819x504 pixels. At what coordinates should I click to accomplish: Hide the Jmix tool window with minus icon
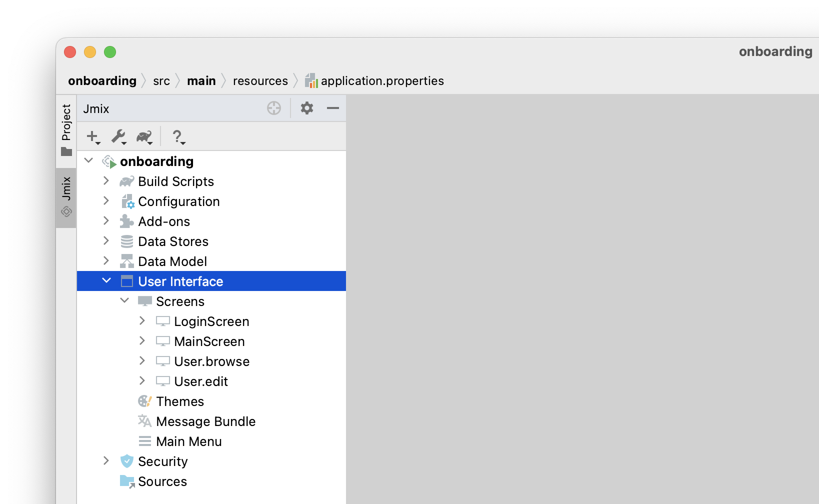(333, 108)
